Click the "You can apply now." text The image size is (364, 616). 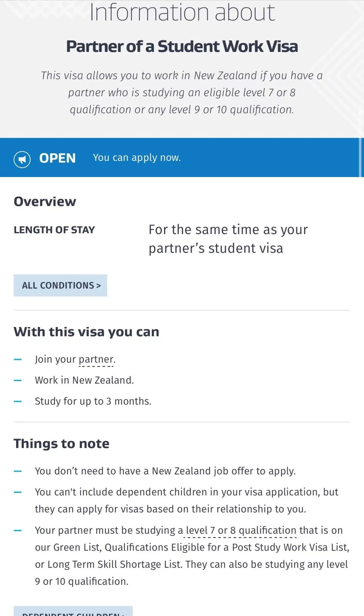(x=137, y=158)
